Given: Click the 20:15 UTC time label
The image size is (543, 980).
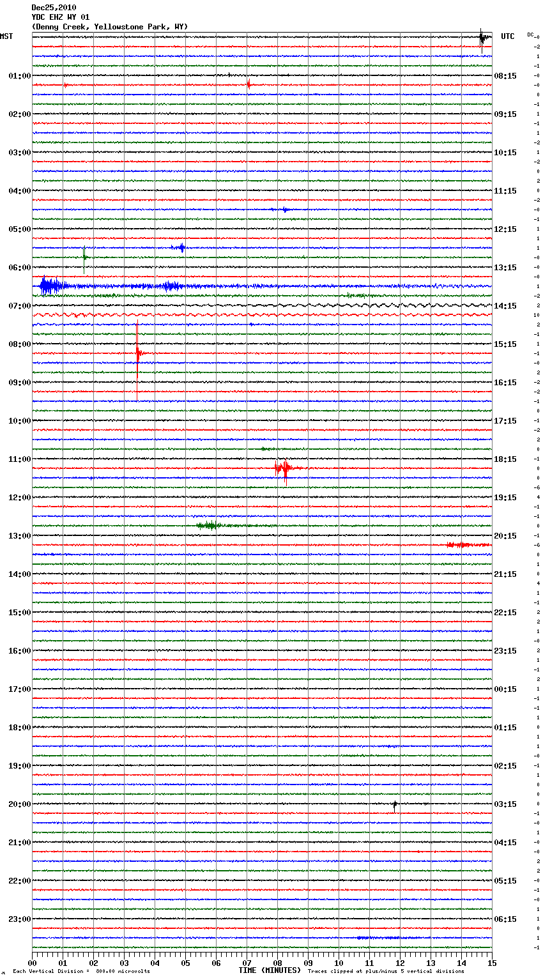Looking at the screenshot, I should 505,536.
